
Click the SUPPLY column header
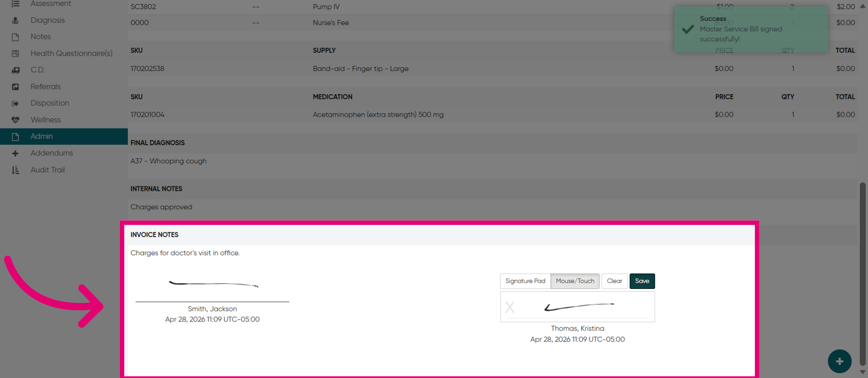click(x=324, y=51)
